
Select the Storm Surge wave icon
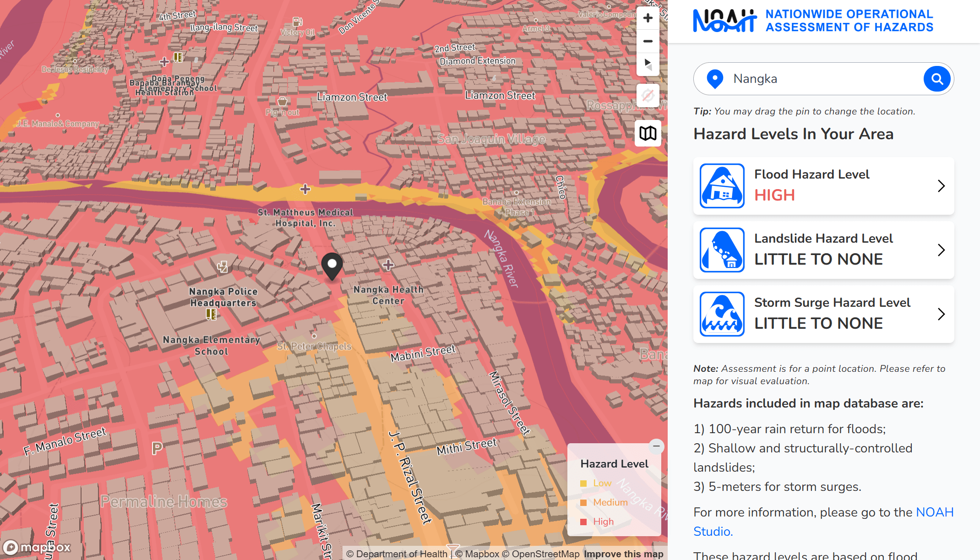[x=722, y=314]
